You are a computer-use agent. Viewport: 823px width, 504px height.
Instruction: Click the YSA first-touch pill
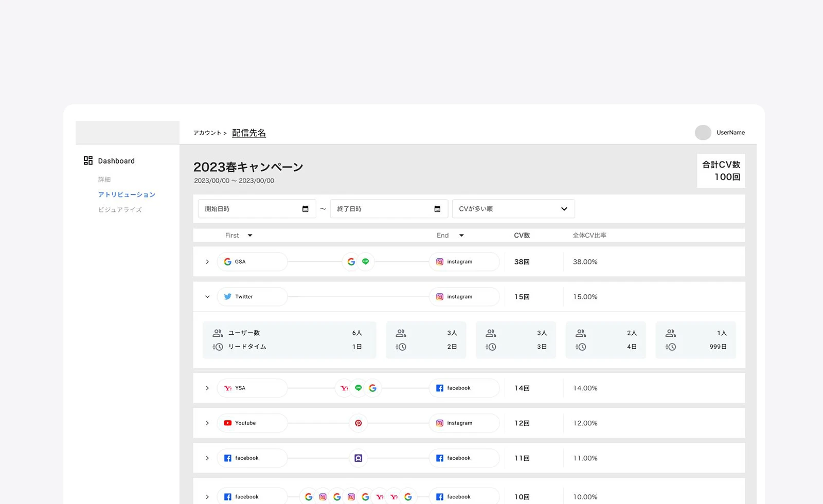[252, 388]
